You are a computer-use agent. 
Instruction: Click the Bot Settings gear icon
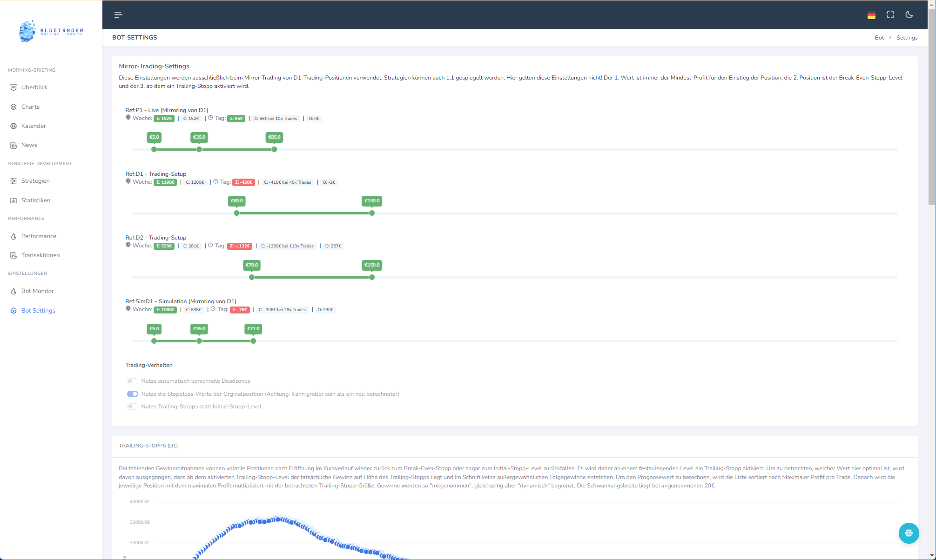pyautogui.click(x=13, y=311)
